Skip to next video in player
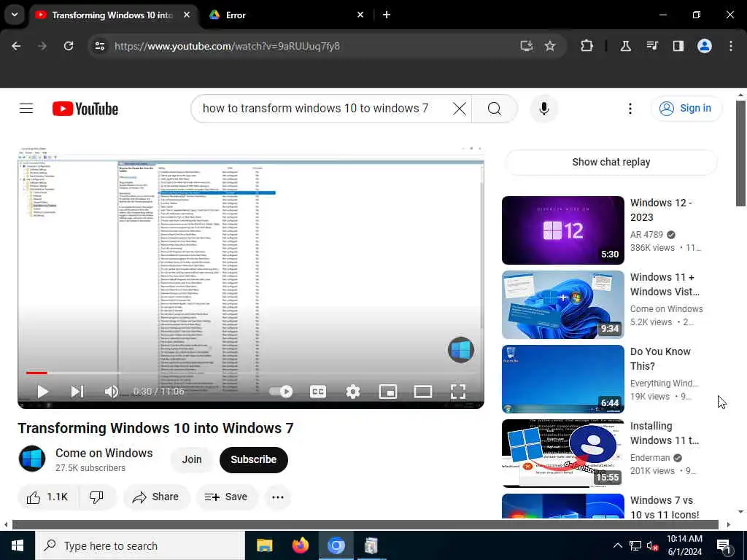This screenshot has width=747, height=560. tap(77, 392)
